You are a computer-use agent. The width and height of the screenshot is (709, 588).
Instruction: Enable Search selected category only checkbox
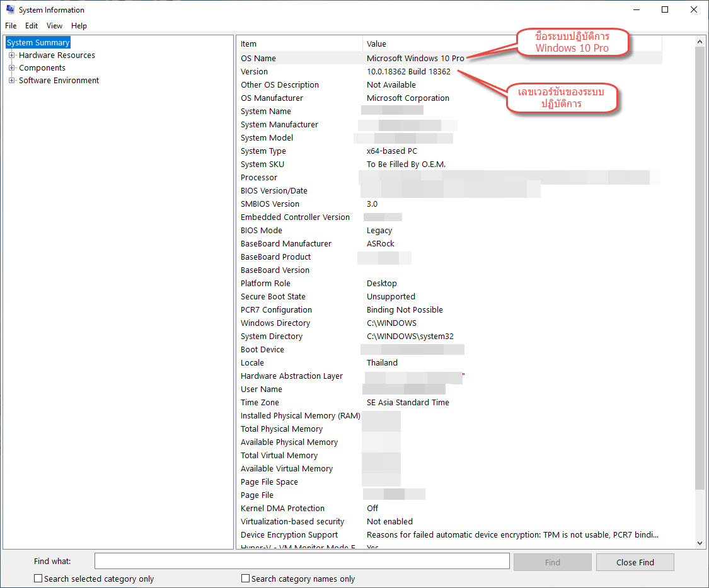click(38, 579)
